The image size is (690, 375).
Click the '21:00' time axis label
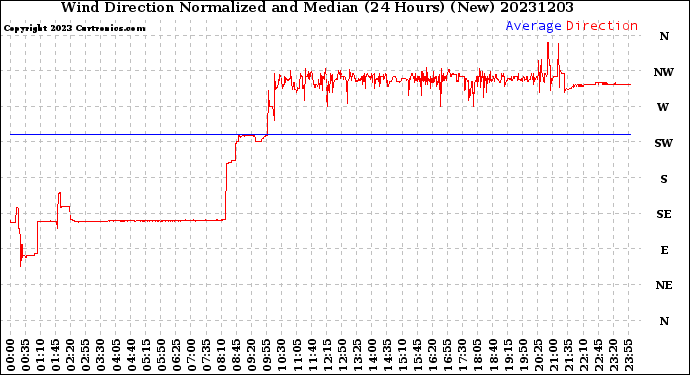pos(553,355)
